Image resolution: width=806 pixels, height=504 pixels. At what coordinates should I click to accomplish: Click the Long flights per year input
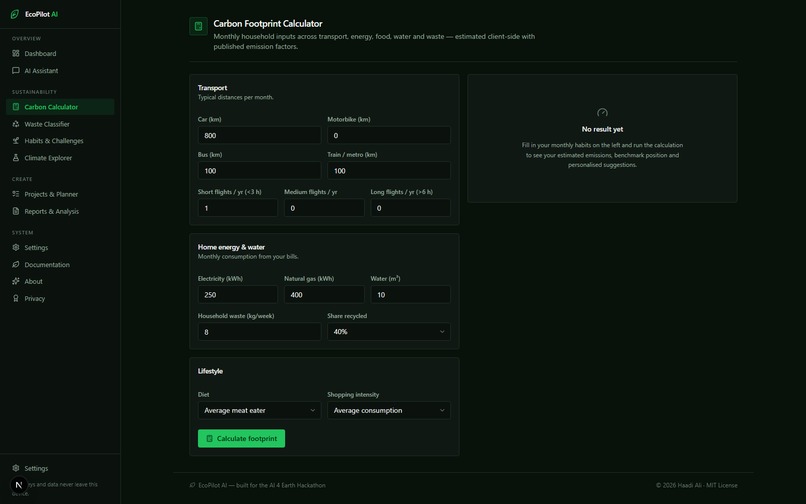(x=410, y=208)
